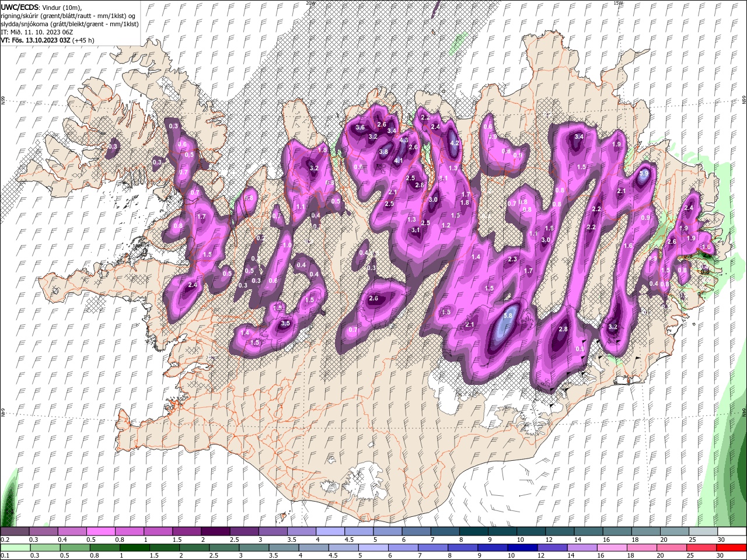Screen dimensions: 747x560
Task: Click the 3.8 snowfall value on map
Action: pyautogui.click(x=383, y=152)
